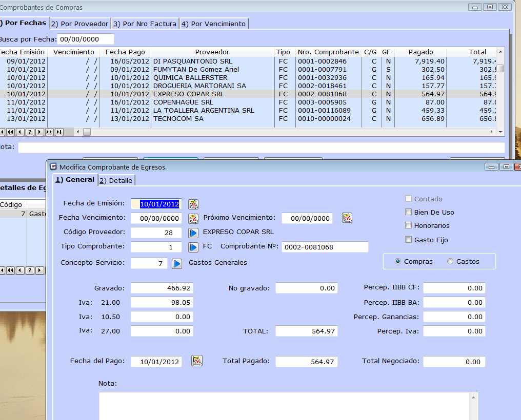Viewport: 521px width, 420px height.
Task: Select the Gastos radio button
Action: [x=450, y=262]
